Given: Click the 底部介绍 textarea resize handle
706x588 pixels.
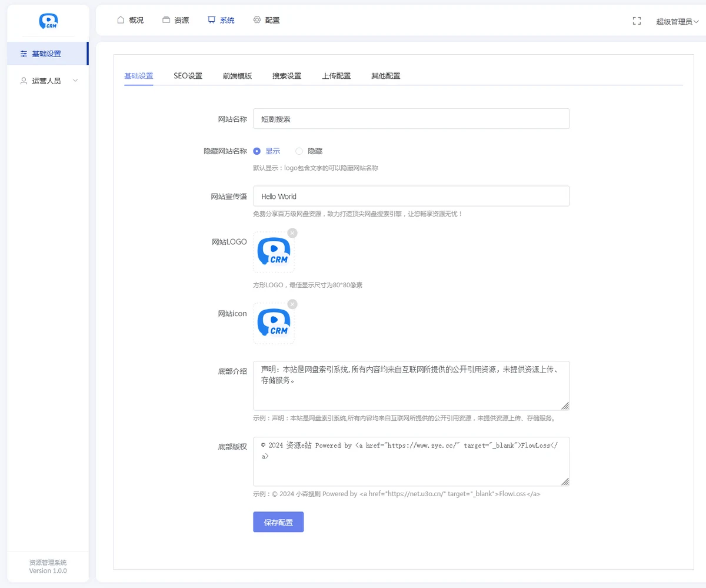Looking at the screenshot, I should click(x=565, y=406).
